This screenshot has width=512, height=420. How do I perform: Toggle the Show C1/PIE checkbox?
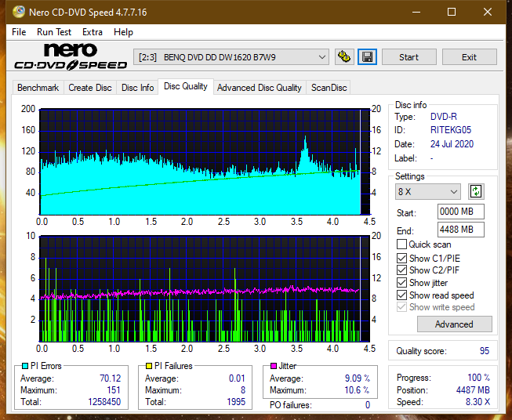tap(401, 258)
